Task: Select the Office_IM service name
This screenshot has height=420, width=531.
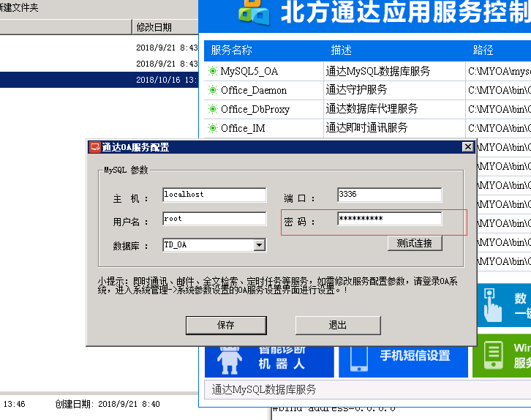Action: 243,128
